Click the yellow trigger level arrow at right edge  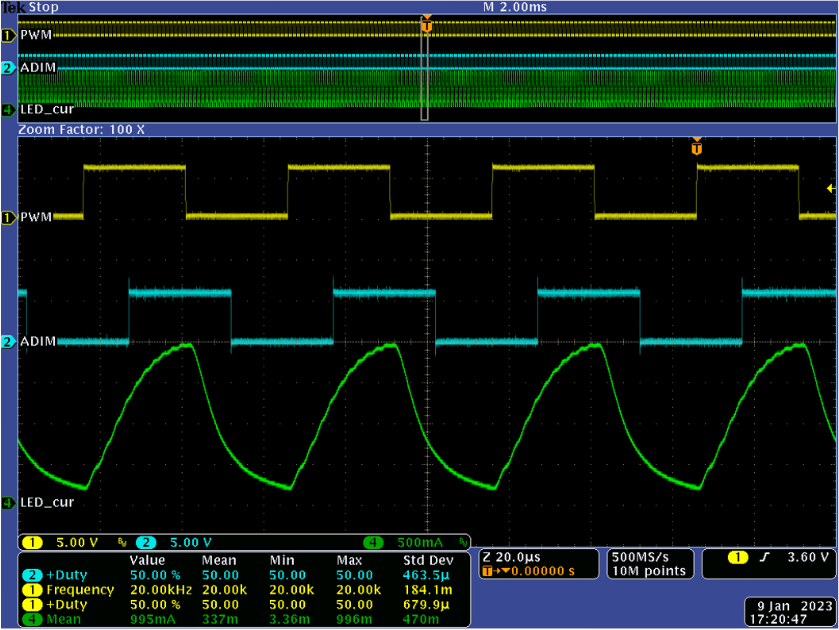tap(829, 188)
